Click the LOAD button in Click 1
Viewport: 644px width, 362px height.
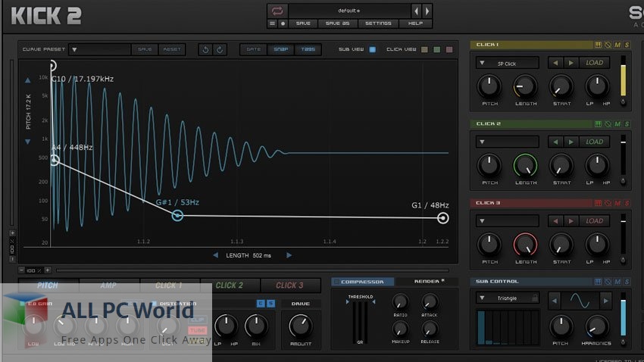[x=594, y=63]
